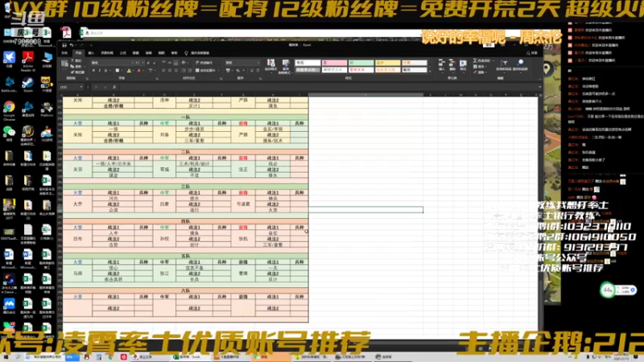644x362 pixels.
Task: Open the font size dropdown
Action: 142,63
